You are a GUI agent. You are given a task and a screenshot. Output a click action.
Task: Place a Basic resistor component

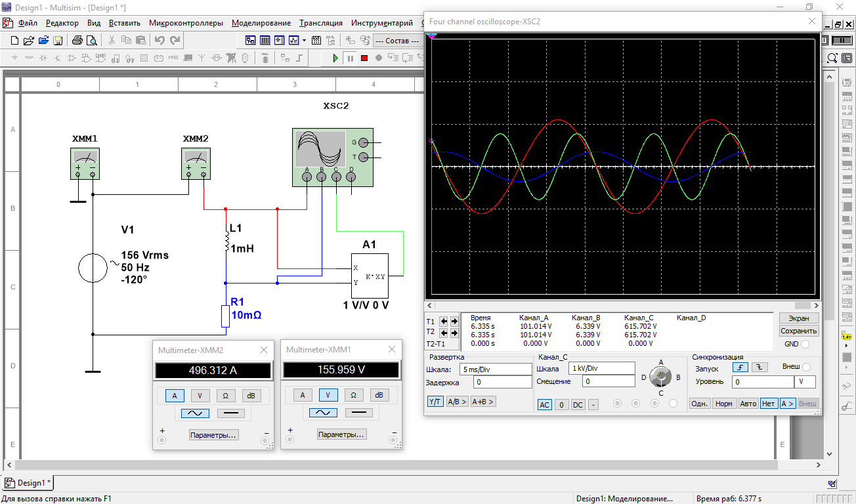[x=29, y=58]
